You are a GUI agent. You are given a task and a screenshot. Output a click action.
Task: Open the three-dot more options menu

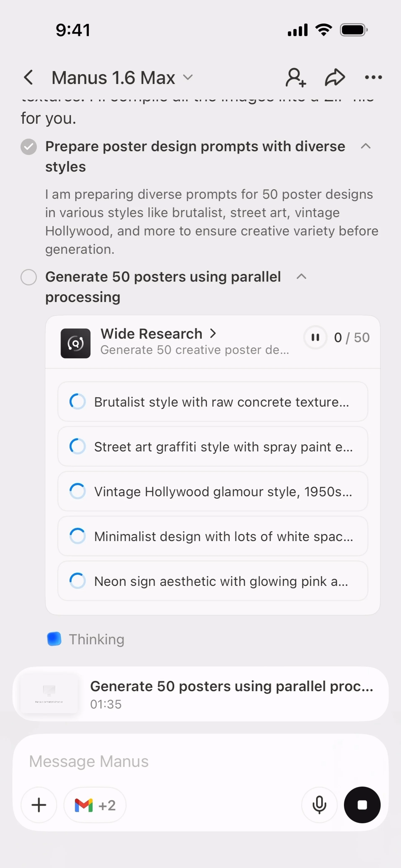pyautogui.click(x=373, y=77)
